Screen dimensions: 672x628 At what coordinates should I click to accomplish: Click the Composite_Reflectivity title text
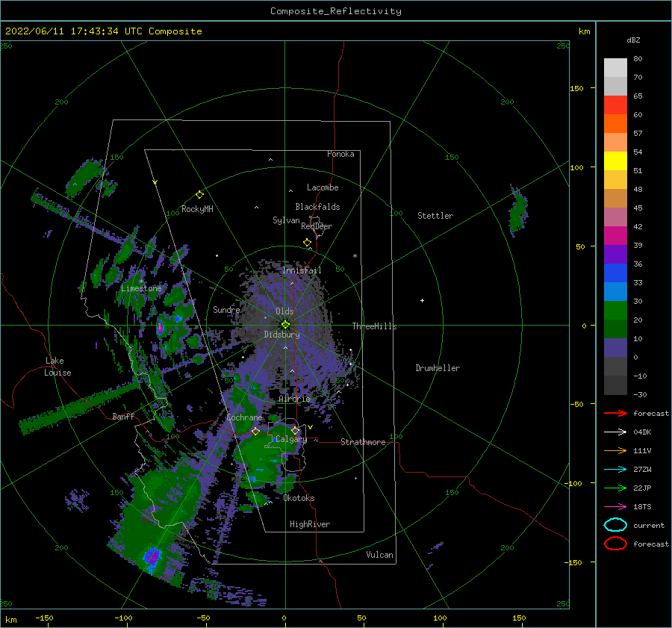335,11
